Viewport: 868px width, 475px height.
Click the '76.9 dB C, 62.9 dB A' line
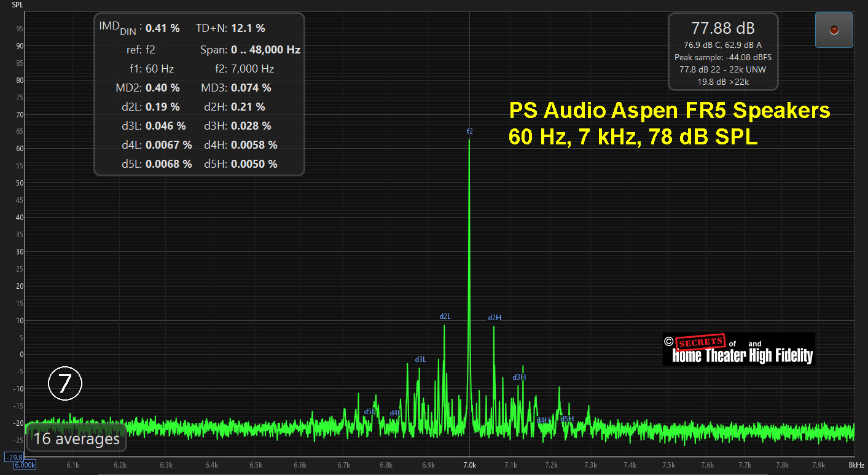click(723, 45)
